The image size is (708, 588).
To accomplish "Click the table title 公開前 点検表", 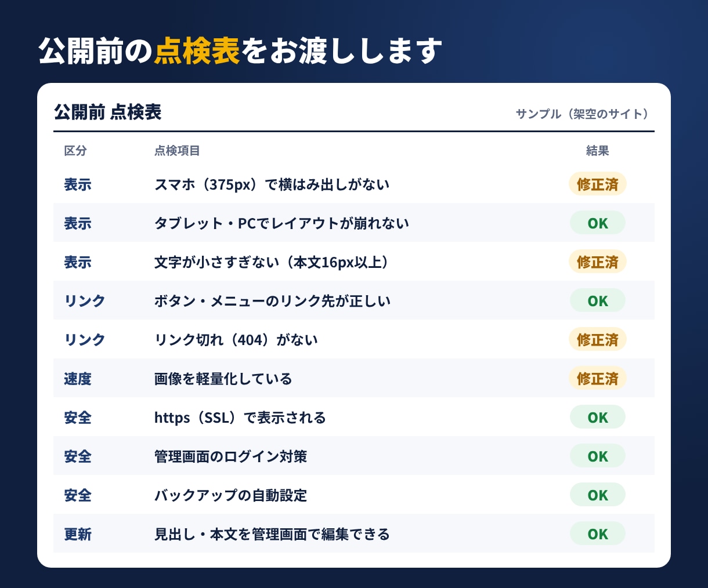I will (x=107, y=112).
